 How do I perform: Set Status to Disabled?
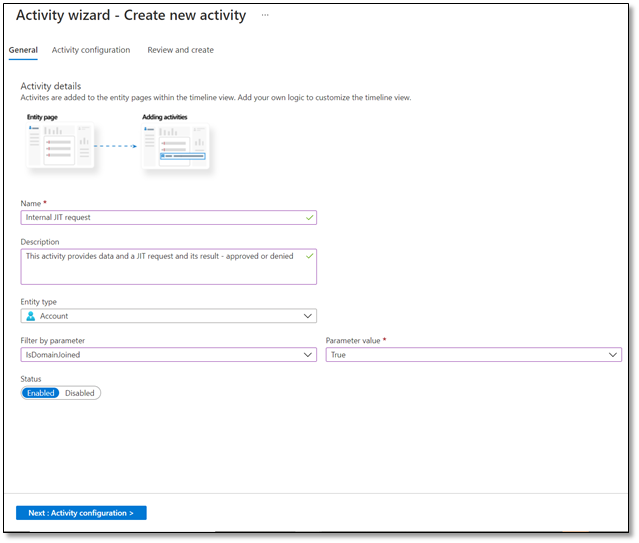pyautogui.click(x=79, y=393)
